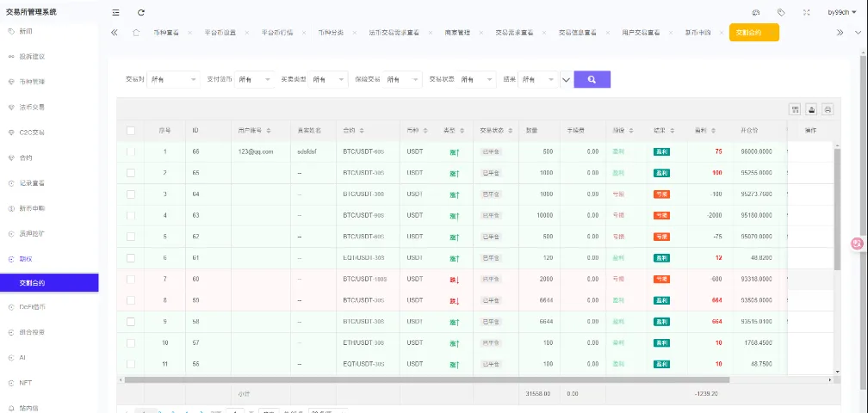Viewport: 868px width, 413px height.
Task: Open C2C交易 in the sidebar menu
Action: 32,133
